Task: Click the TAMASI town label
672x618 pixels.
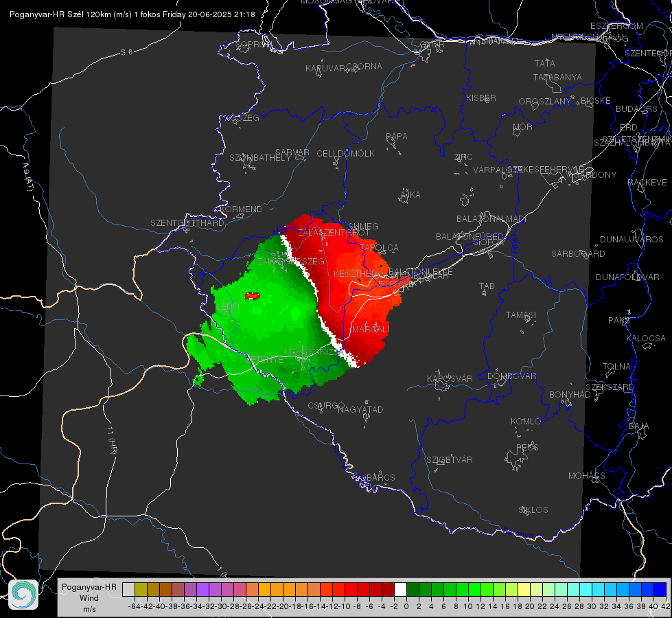Action: point(521,314)
